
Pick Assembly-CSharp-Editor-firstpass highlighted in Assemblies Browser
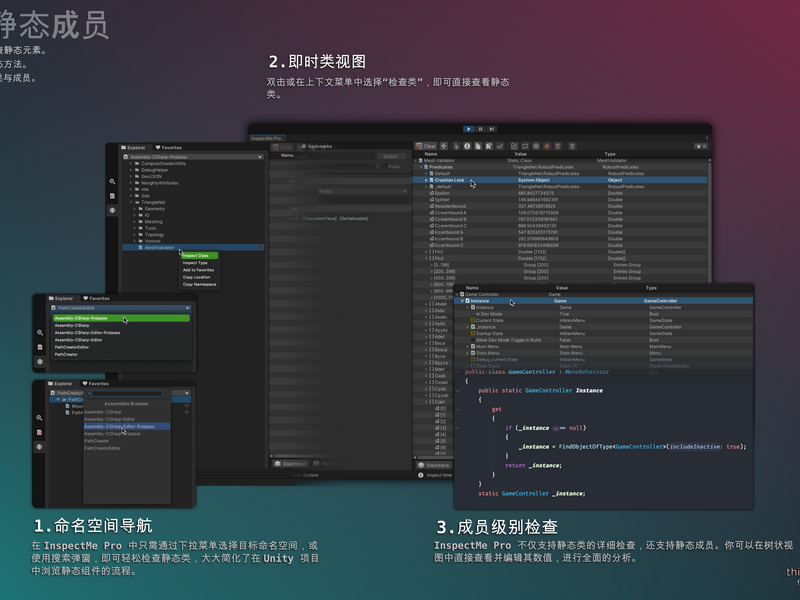(127, 427)
